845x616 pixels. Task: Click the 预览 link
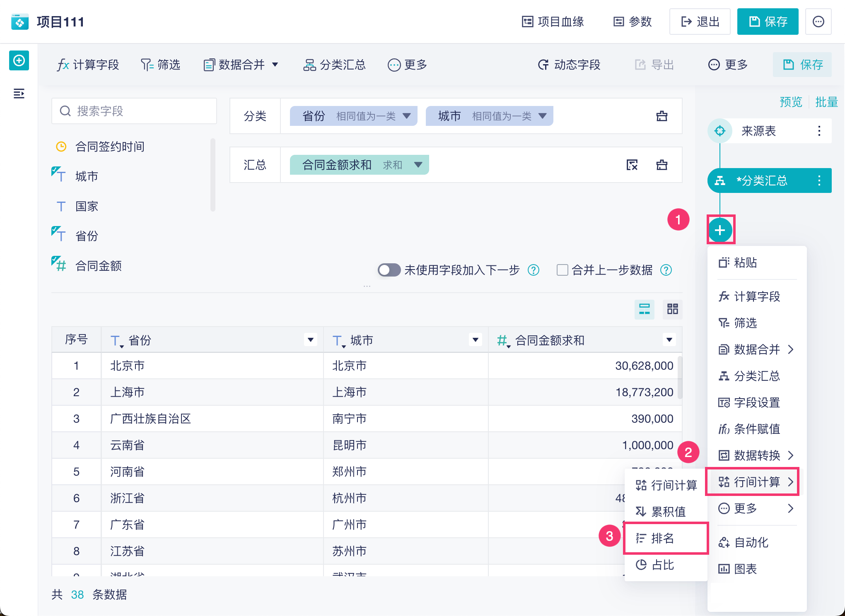coord(790,102)
